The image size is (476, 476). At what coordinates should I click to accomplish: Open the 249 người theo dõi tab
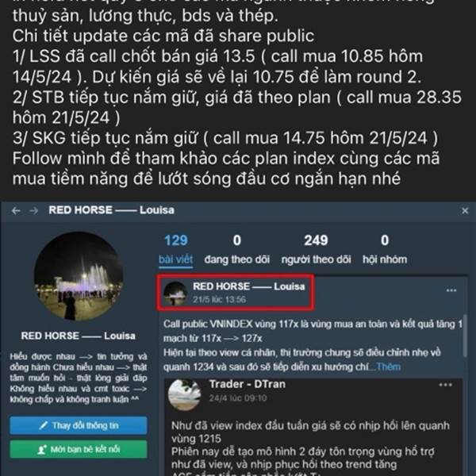tap(316, 249)
